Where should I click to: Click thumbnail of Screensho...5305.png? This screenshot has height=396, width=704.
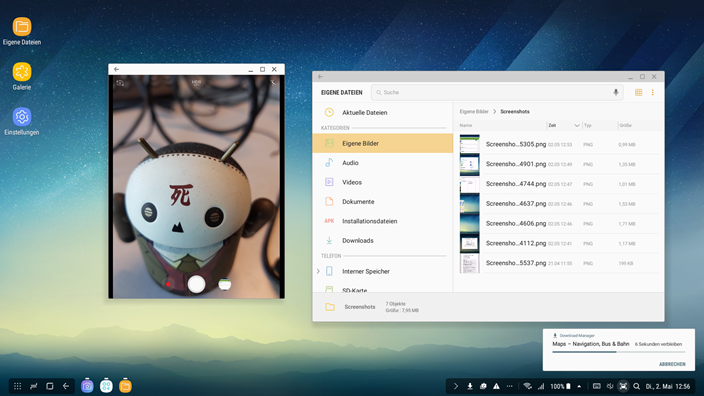(x=470, y=144)
